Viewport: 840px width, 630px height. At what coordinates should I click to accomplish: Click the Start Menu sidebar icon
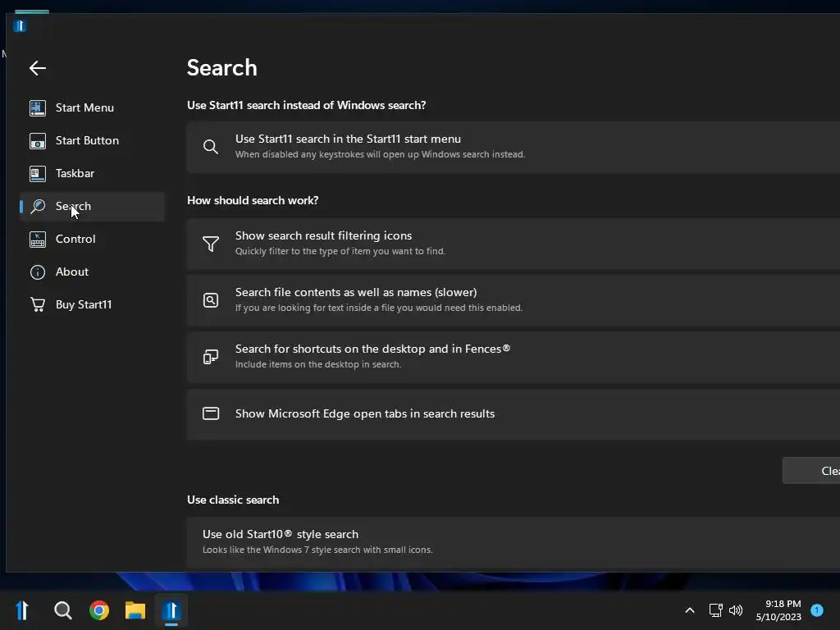coord(38,107)
